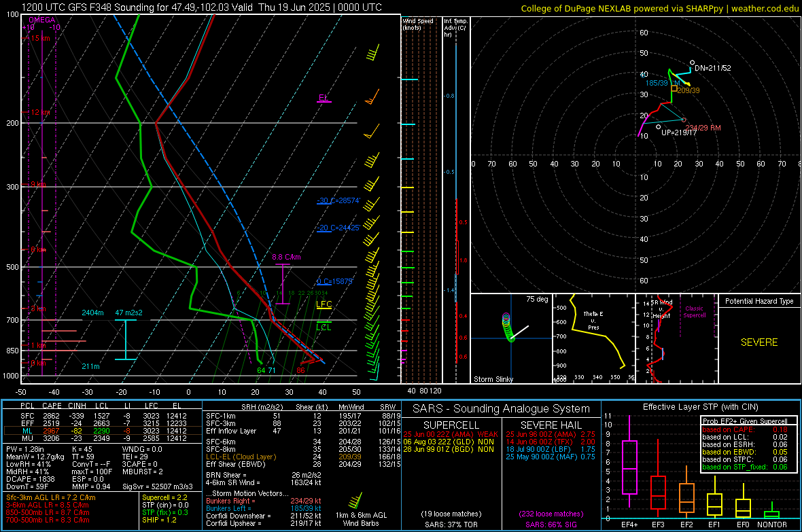802x532 pixels.
Task: Click the SARS: 37% TOR result
Action: [451, 525]
